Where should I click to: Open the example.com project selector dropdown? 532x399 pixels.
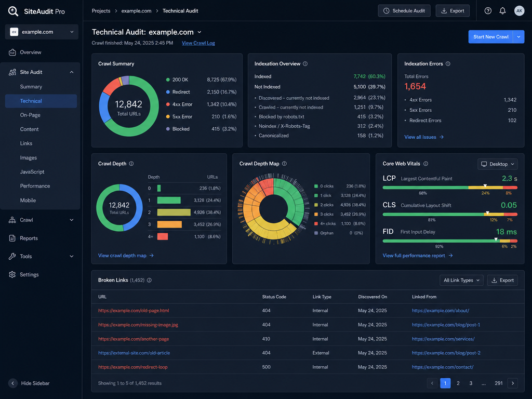point(42,32)
